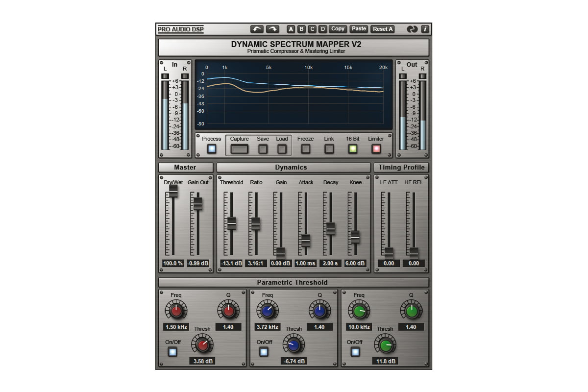
Task: Click the Gain Out -0.99 dB field
Action: (x=198, y=263)
